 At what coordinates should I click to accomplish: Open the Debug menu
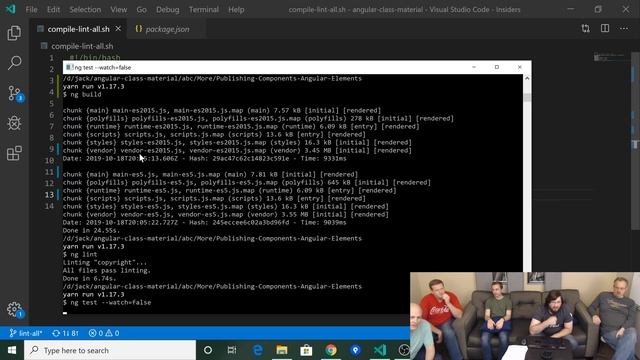[x=167, y=9]
